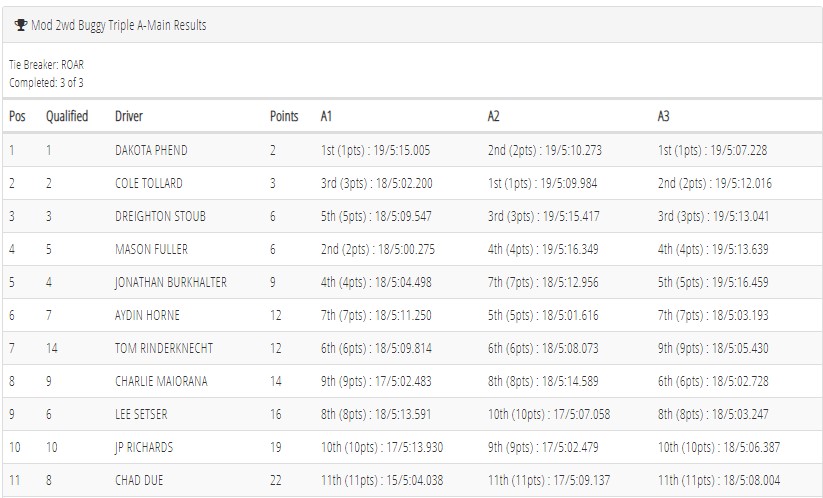This screenshot has height=498, width=823.
Task: Click the Points column header
Action: [284, 116]
